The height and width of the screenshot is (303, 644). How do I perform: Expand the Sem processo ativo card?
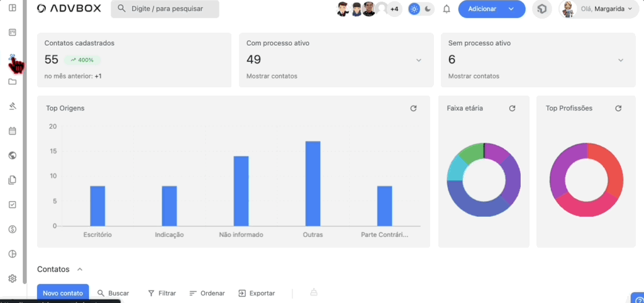click(x=620, y=60)
